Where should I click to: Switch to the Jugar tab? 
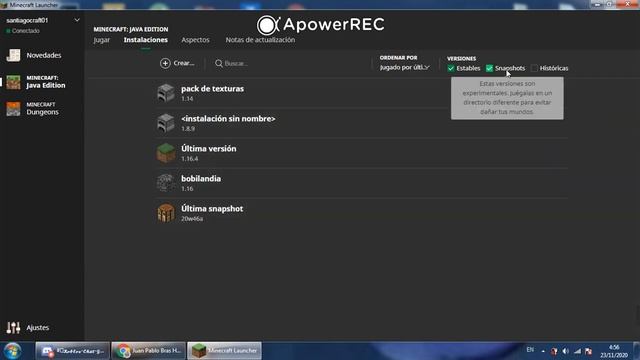coord(102,40)
